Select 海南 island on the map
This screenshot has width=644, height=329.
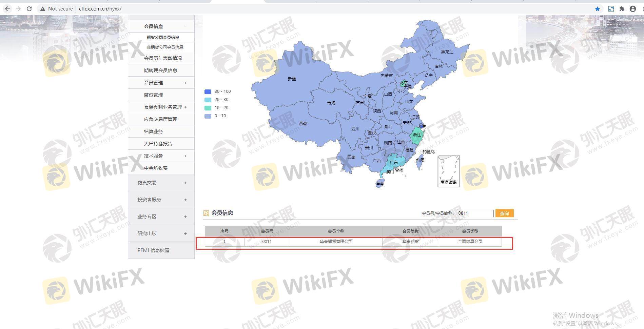(379, 184)
